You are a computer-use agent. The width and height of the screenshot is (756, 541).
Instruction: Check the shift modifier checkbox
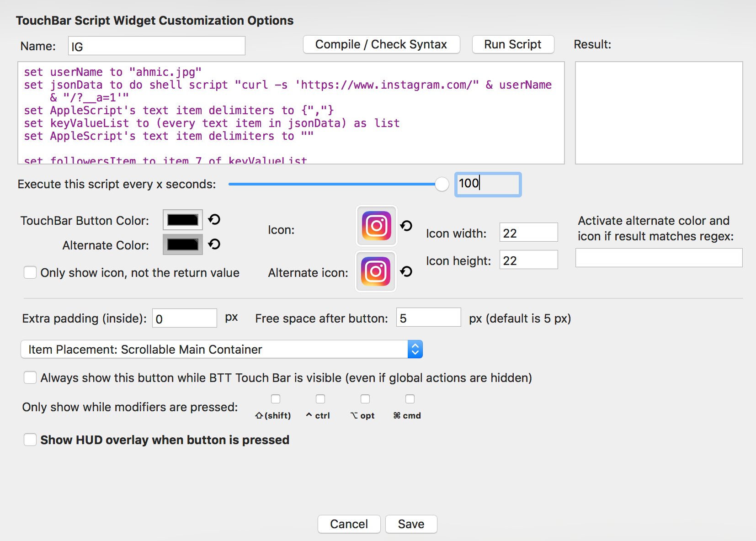(x=276, y=399)
